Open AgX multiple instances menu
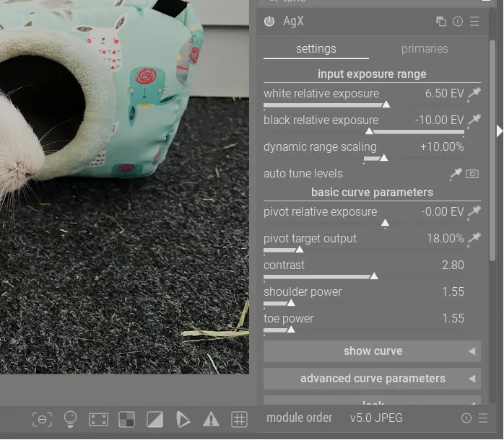The width and height of the screenshot is (504, 440). [441, 22]
